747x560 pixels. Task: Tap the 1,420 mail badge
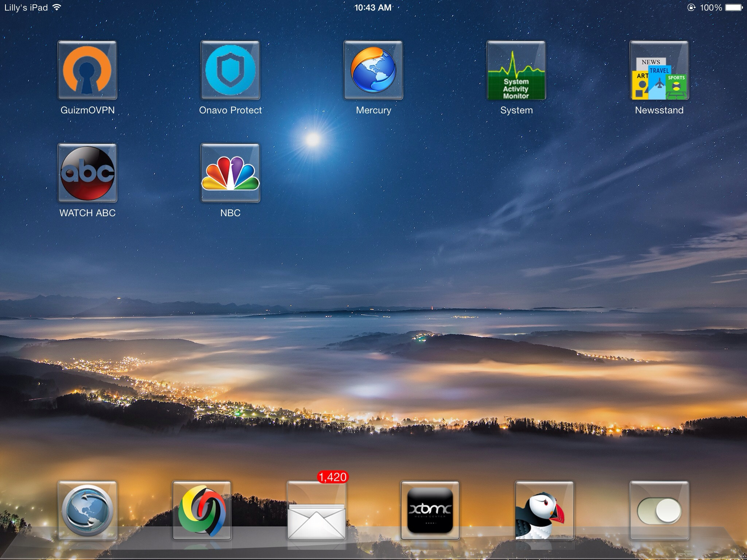pyautogui.click(x=333, y=477)
